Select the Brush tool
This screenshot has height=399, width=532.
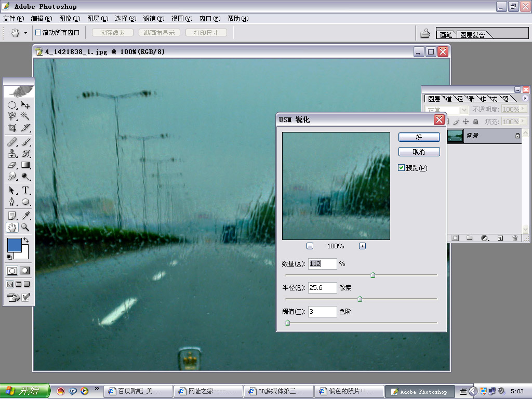pyautogui.click(x=25, y=141)
